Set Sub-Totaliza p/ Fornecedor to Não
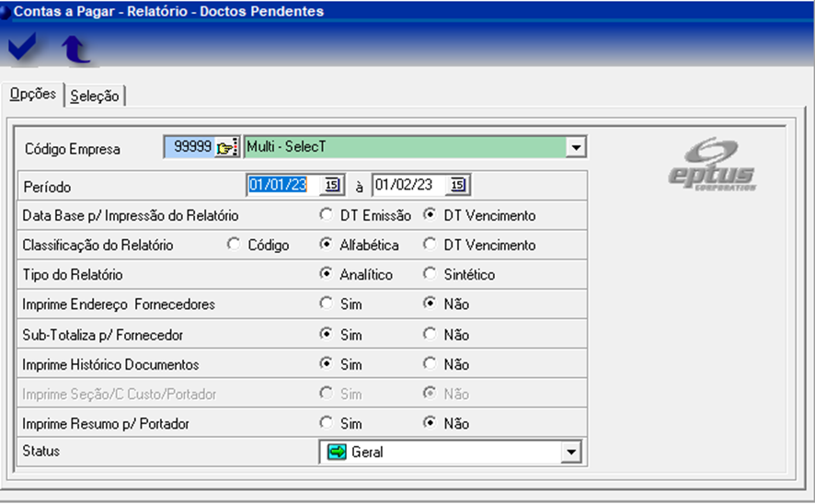Screen dimensions: 815x504 [430, 335]
